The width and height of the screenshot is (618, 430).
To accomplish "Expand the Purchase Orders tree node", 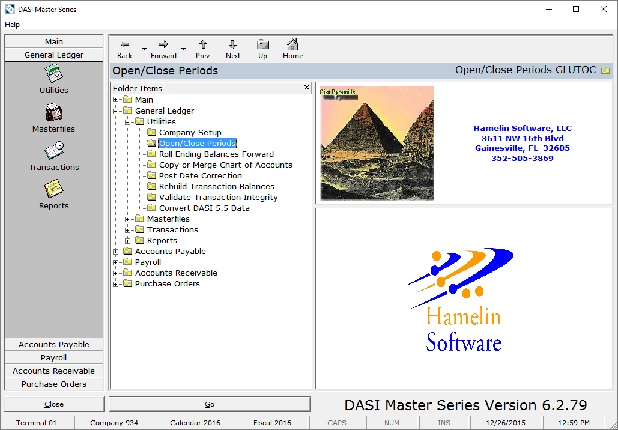I will [x=115, y=284].
